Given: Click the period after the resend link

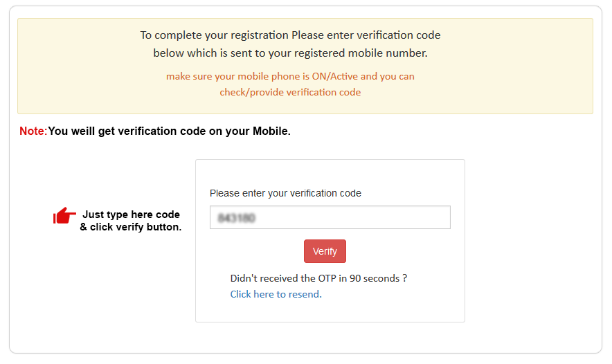Looking at the screenshot, I should point(321,295).
